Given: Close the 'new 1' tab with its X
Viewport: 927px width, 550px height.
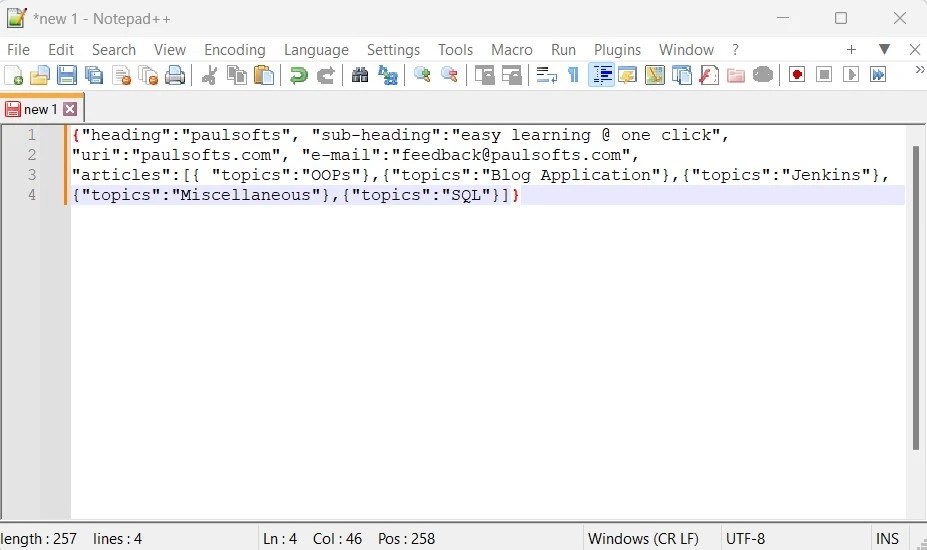Looking at the screenshot, I should click(x=70, y=109).
